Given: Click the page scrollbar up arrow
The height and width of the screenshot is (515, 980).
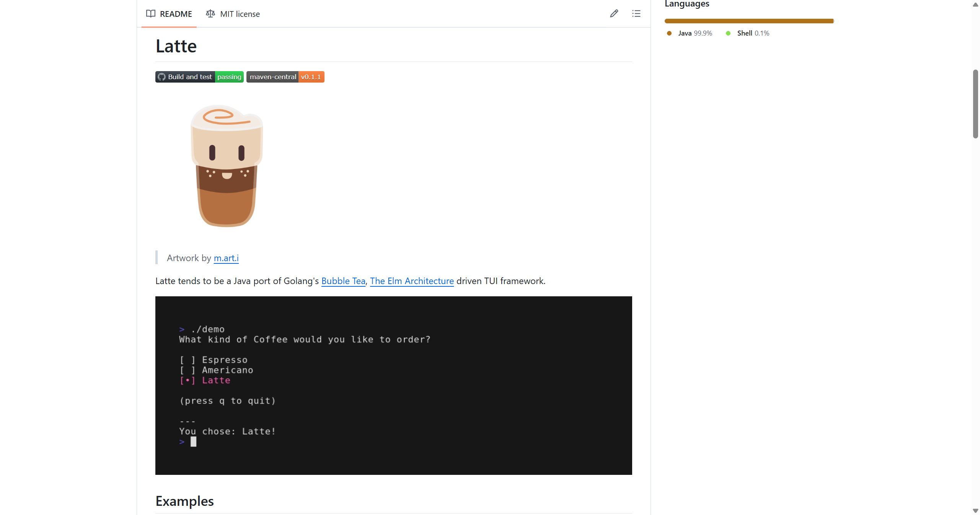Looking at the screenshot, I should pyautogui.click(x=975, y=5).
